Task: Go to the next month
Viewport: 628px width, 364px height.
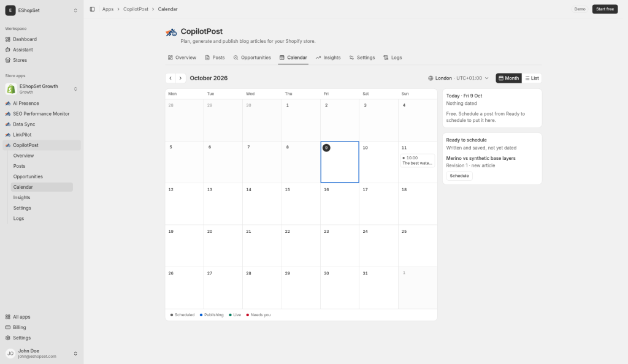Action: 181,78
